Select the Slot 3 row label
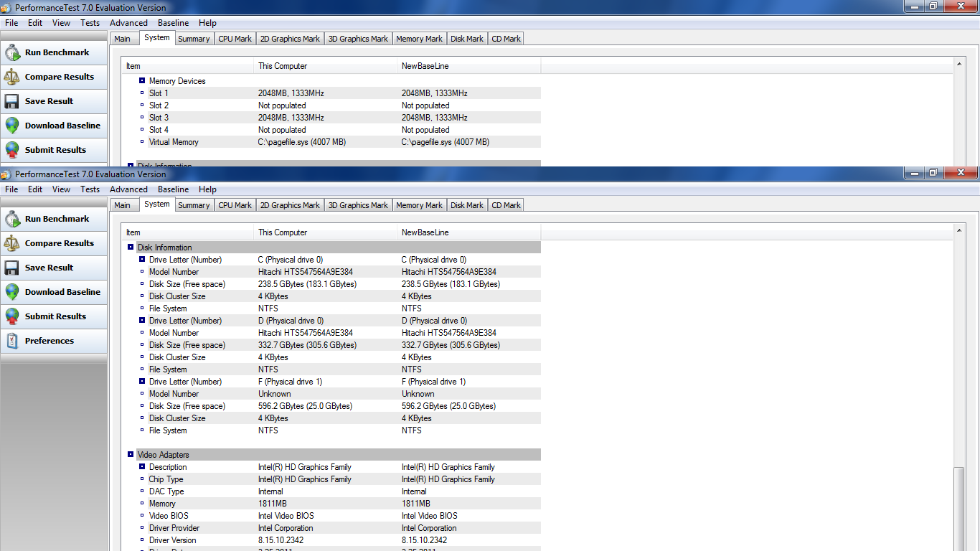 tap(159, 118)
